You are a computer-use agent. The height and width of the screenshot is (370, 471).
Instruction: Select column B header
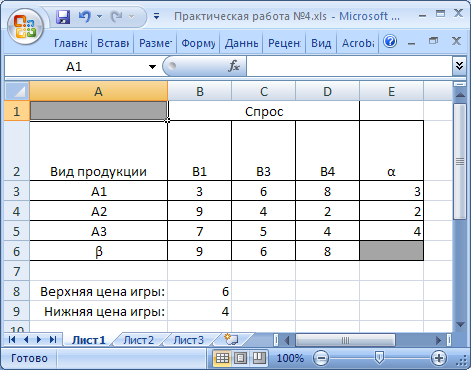(x=199, y=91)
